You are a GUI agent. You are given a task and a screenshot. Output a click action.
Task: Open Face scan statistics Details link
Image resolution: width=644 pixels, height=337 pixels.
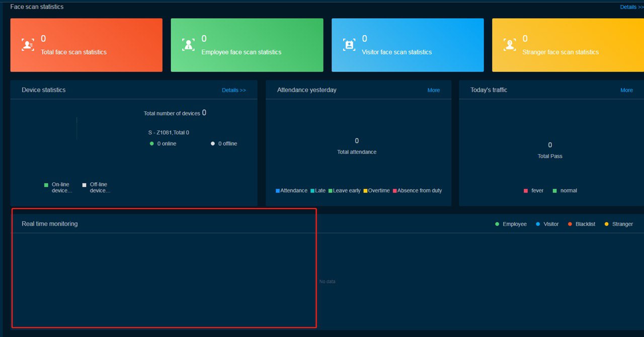point(631,7)
